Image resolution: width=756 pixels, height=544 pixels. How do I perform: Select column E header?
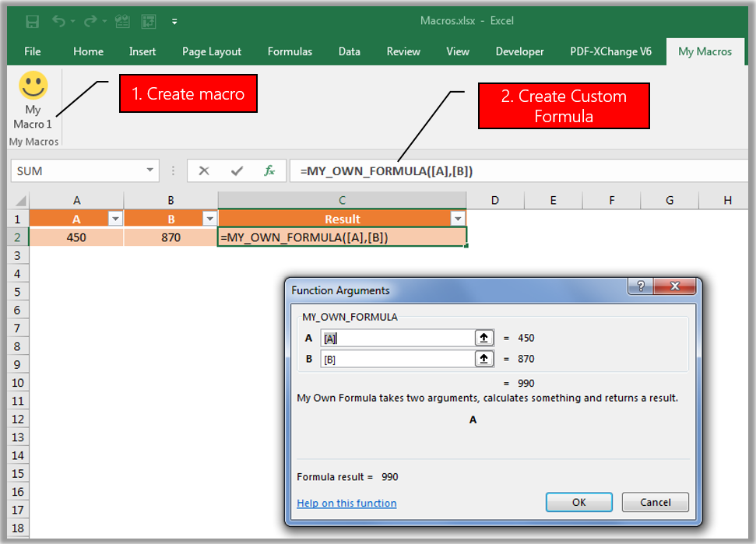pyautogui.click(x=553, y=200)
